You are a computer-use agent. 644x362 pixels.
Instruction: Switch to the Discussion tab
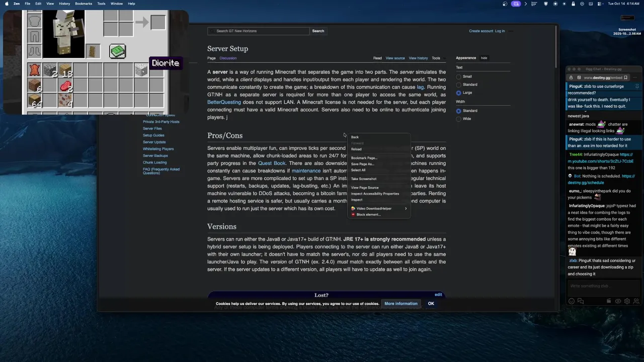228,58
